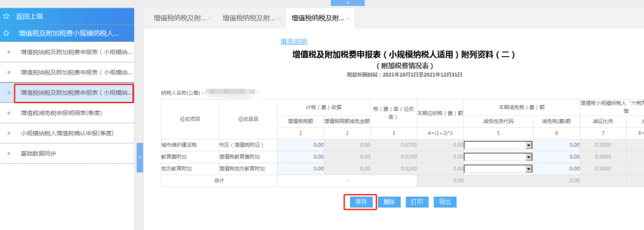The width and height of the screenshot is (644, 230).
Task: Collapse the left sidebar with the < handle
Action: [x=140, y=158]
